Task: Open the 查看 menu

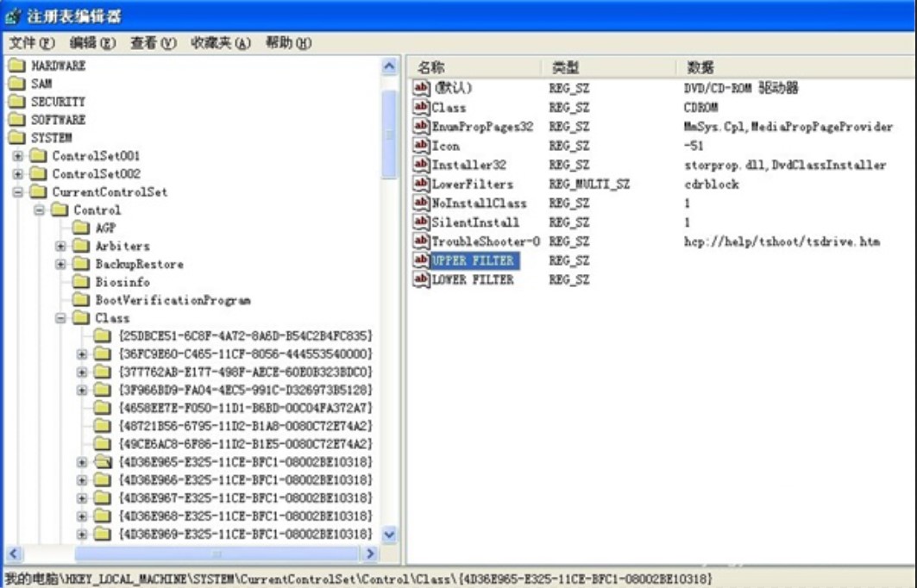Action: (153, 42)
